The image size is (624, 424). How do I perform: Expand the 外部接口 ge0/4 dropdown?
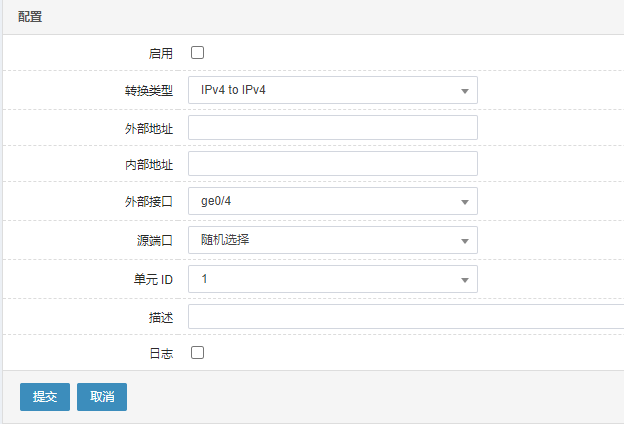[x=333, y=201]
